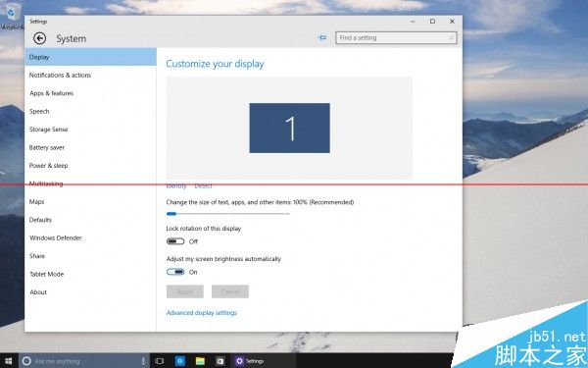The width and height of the screenshot is (588, 368).
Task: Activate the microphone icon in the search box
Action: coord(143,361)
